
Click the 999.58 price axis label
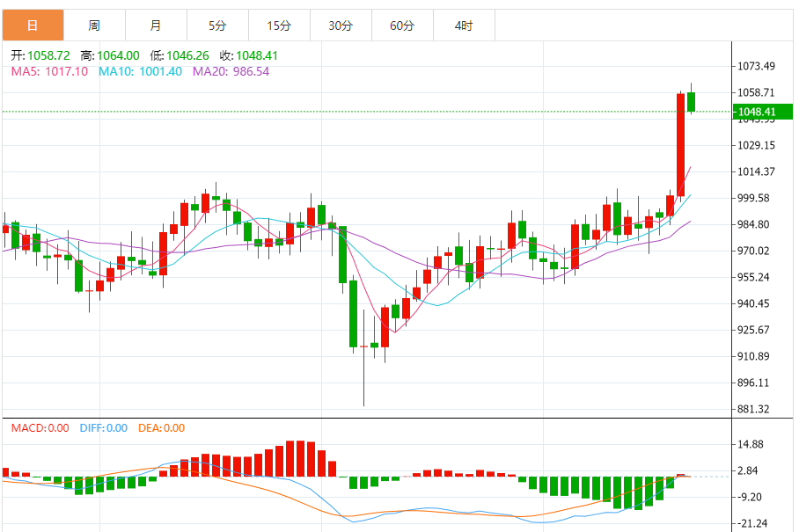(x=753, y=198)
